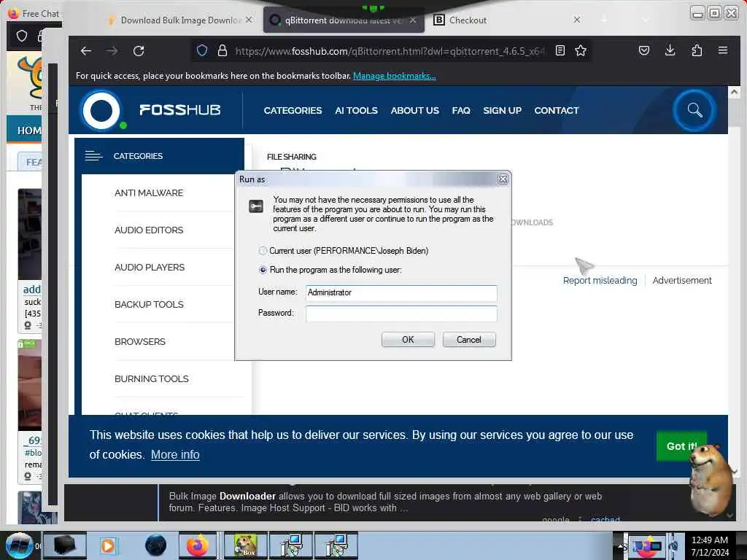Click the address bar URL
This screenshot has height=560, width=747.
pos(390,51)
